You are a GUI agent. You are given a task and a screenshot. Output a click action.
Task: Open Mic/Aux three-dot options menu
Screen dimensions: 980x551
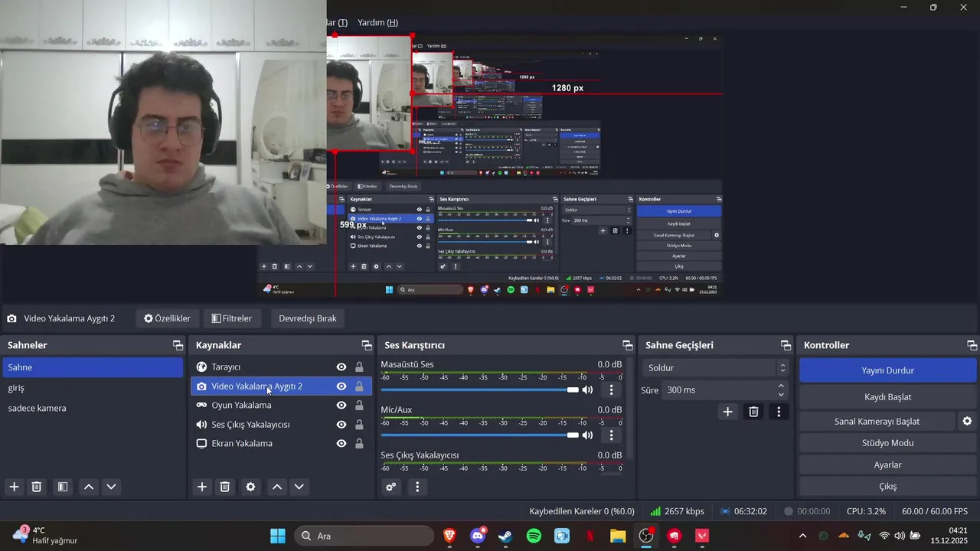coord(611,435)
